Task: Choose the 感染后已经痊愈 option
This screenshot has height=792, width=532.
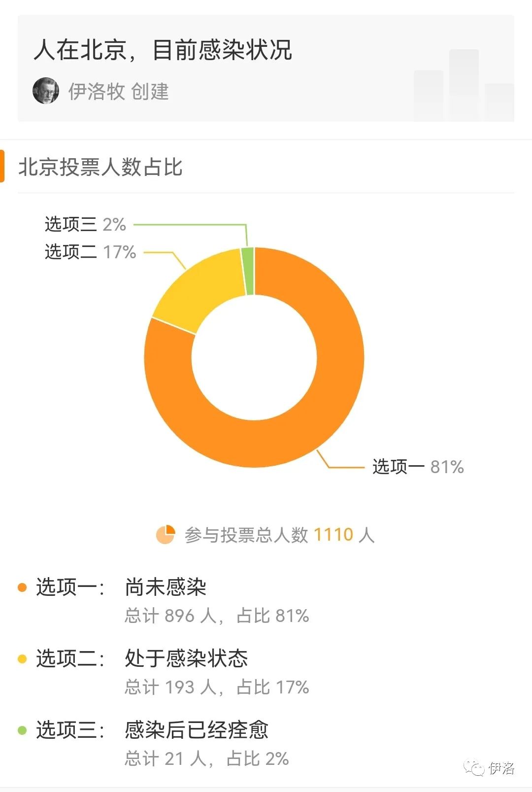Action: tap(197, 729)
